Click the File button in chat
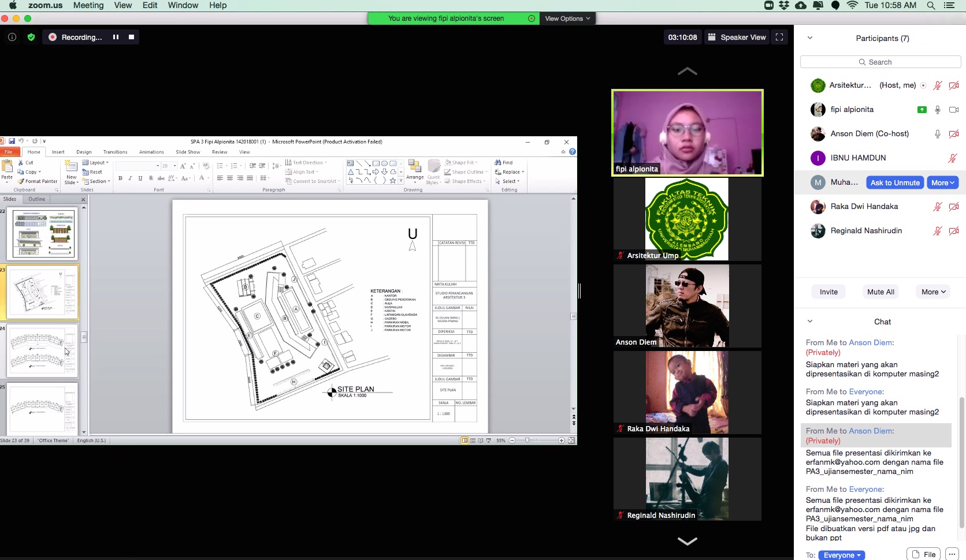 (923, 554)
